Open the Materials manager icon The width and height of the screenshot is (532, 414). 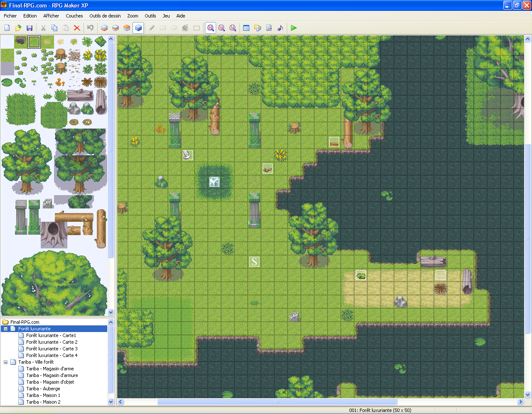click(x=258, y=28)
